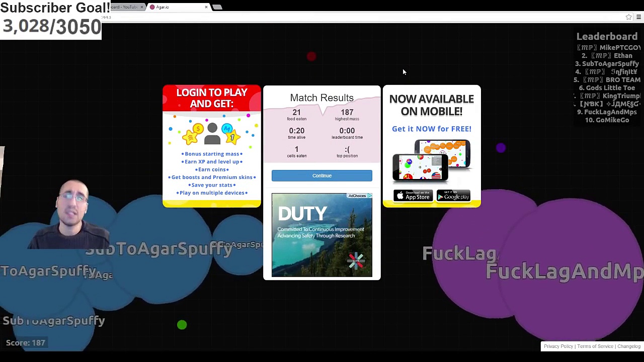This screenshot has height=362, width=644.
Task: Open the Changelog link
Action: point(629,346)
